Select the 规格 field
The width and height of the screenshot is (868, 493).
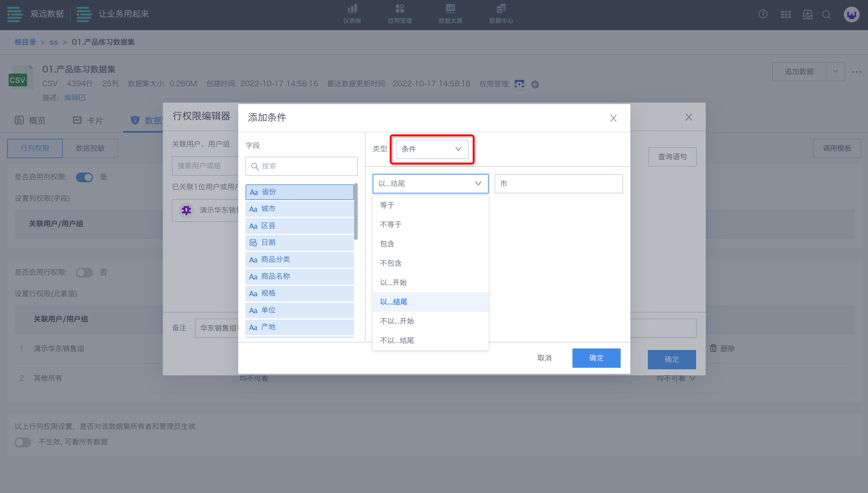tap(299, 294)
